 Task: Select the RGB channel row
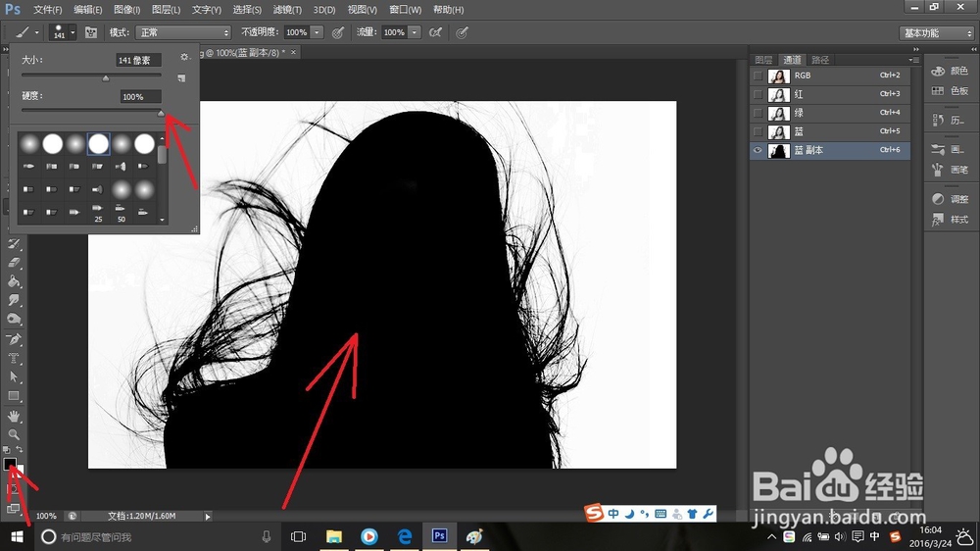pyautogui.click(x=829, y=75)
